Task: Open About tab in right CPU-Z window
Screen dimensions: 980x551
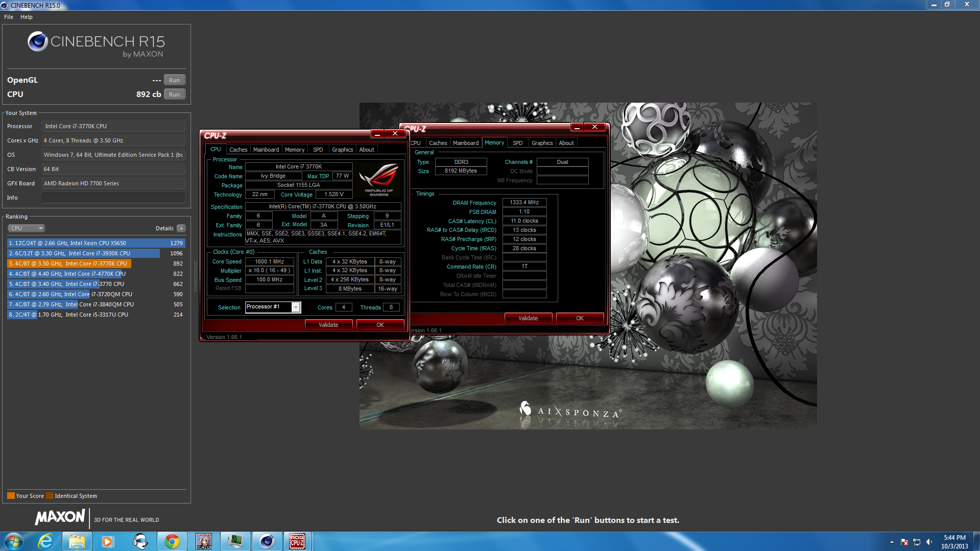Action: (x=566, y=143)
